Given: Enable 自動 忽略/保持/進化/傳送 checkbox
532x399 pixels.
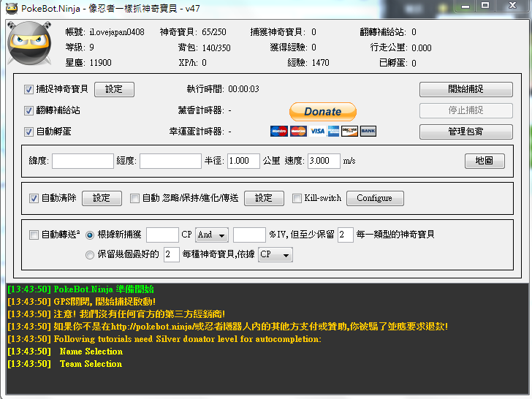Looking at the screenshot, I should pyautogui.click(x=134, y=199).
